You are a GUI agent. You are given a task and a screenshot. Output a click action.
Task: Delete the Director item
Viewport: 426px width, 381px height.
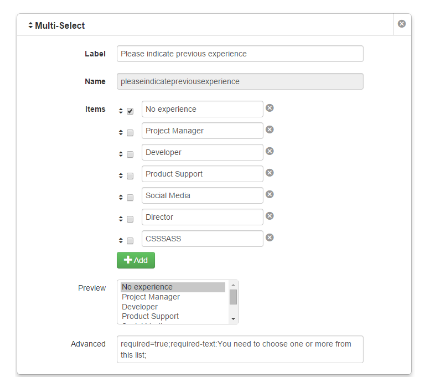270,216
